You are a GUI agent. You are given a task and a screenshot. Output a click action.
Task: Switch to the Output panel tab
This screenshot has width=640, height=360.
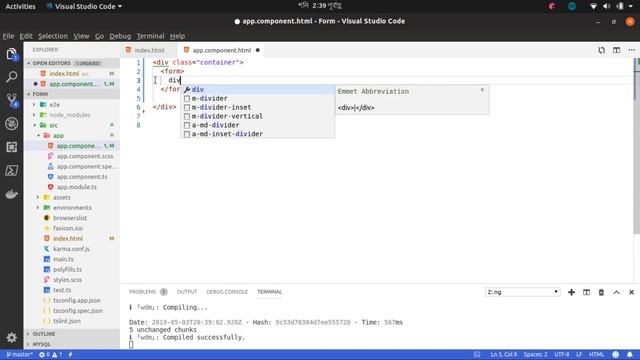[187, 292]
